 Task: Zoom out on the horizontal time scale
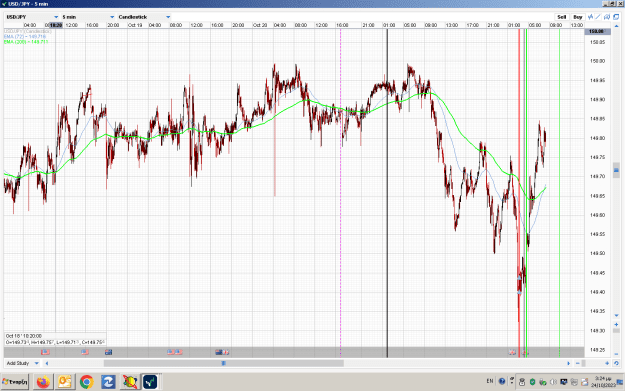point(578,363)
